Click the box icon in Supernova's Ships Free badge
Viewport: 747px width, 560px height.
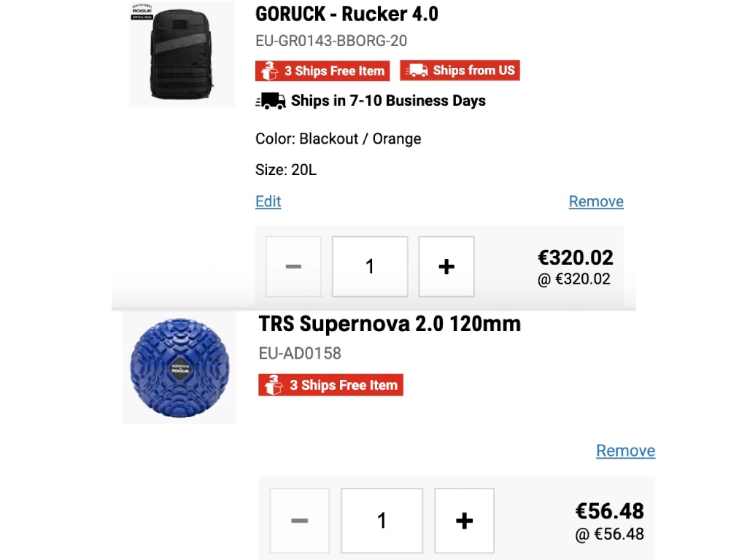274,385
